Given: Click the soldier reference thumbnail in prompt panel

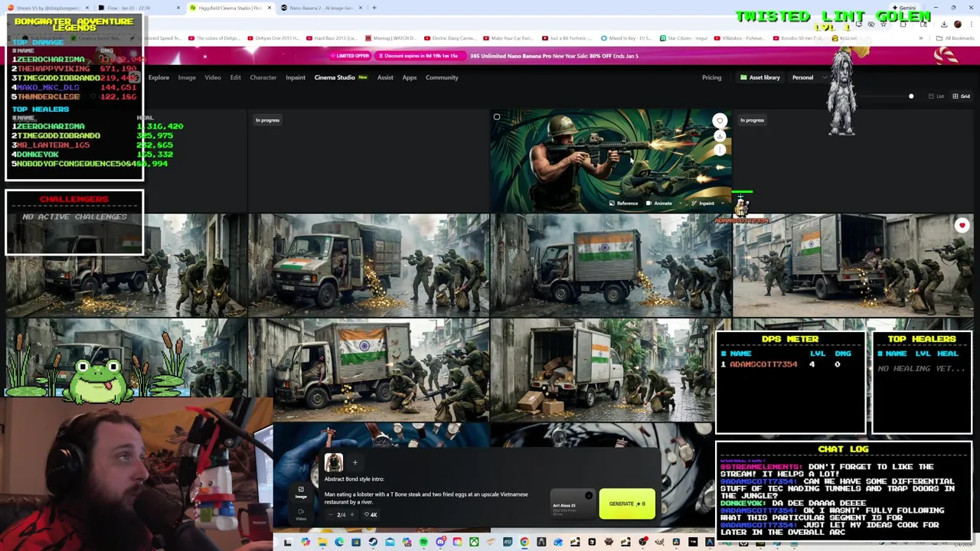Looking at the screenshot, I should [334, 462].
